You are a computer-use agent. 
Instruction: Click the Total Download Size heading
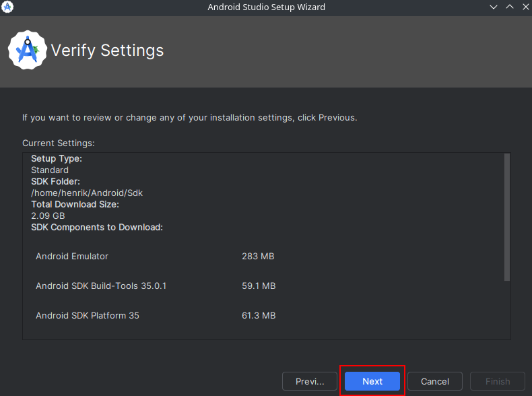point(75,204)
